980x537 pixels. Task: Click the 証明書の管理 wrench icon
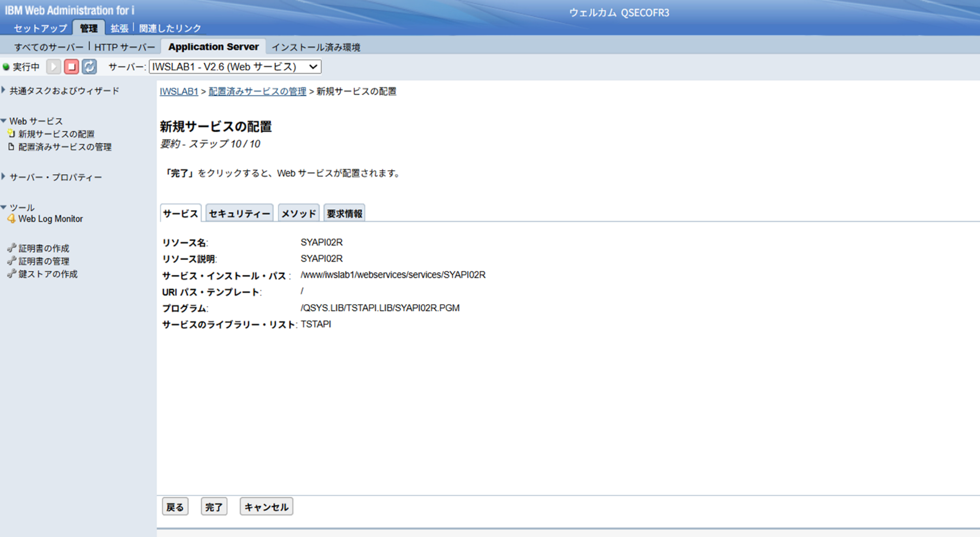click(11, 261)
